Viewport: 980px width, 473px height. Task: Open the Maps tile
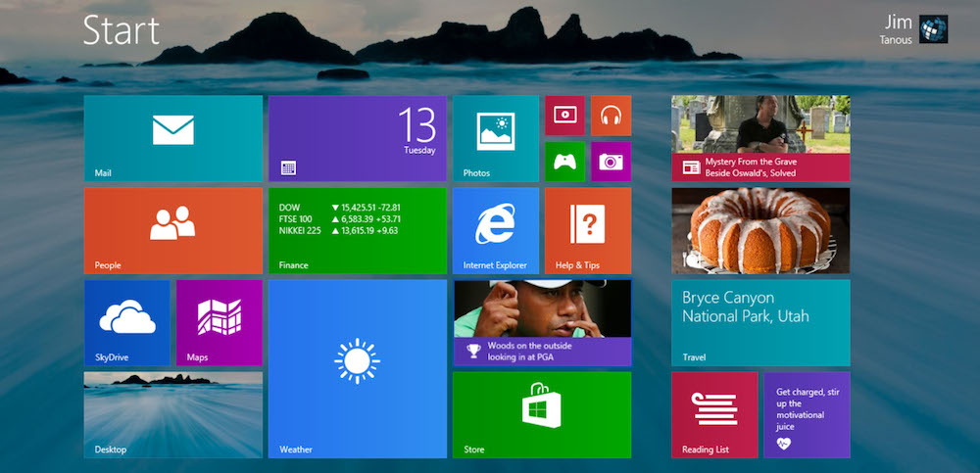(220, 322)
